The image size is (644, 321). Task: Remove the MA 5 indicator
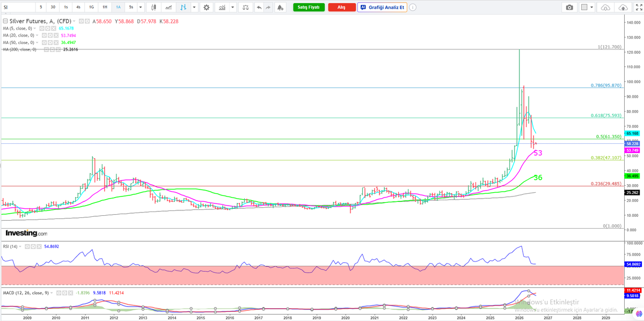(x=54, y=28)
